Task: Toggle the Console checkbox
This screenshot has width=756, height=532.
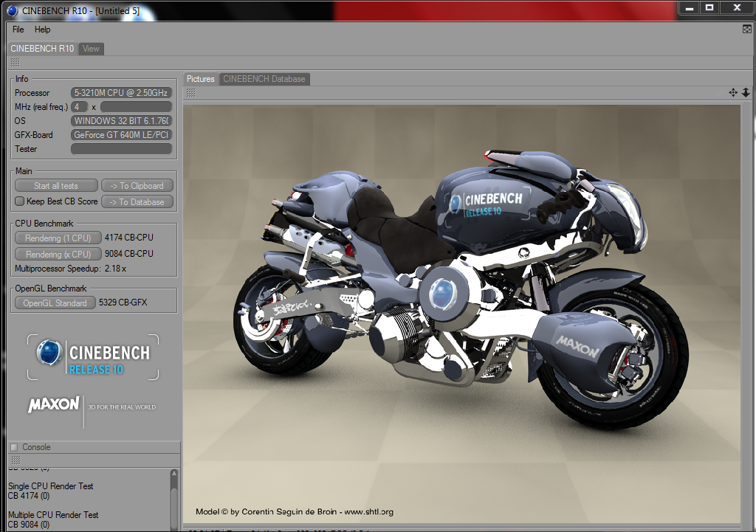Action: (x=14, y=447)
